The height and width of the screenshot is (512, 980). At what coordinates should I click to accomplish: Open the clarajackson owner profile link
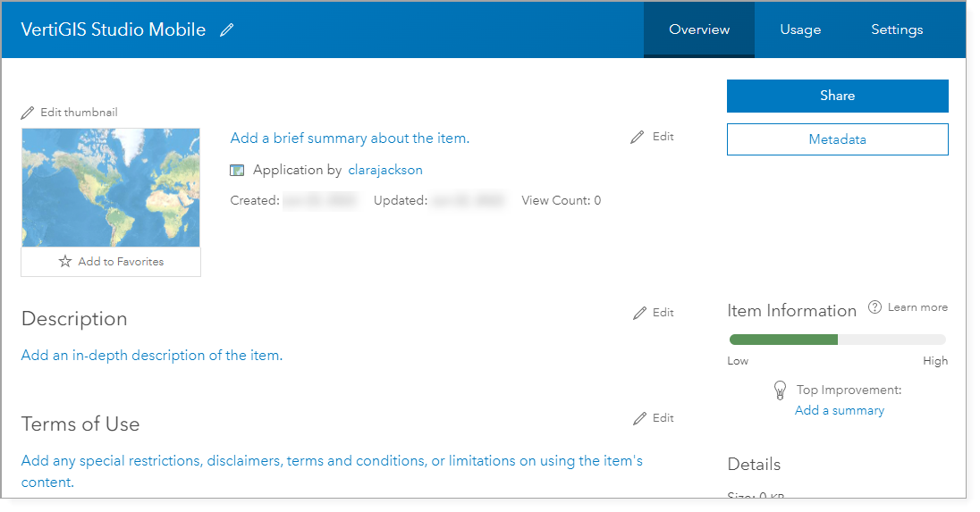pos(385,170)
